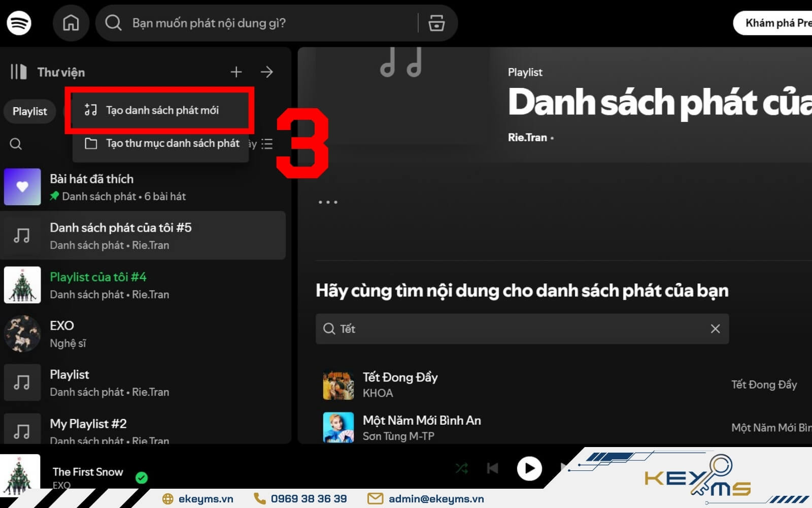The width and height of the screenshot is (812, 508).
Task: Click 'Hãy cùng tìm nội dung...' heading
Action: [x=522, y=291]
